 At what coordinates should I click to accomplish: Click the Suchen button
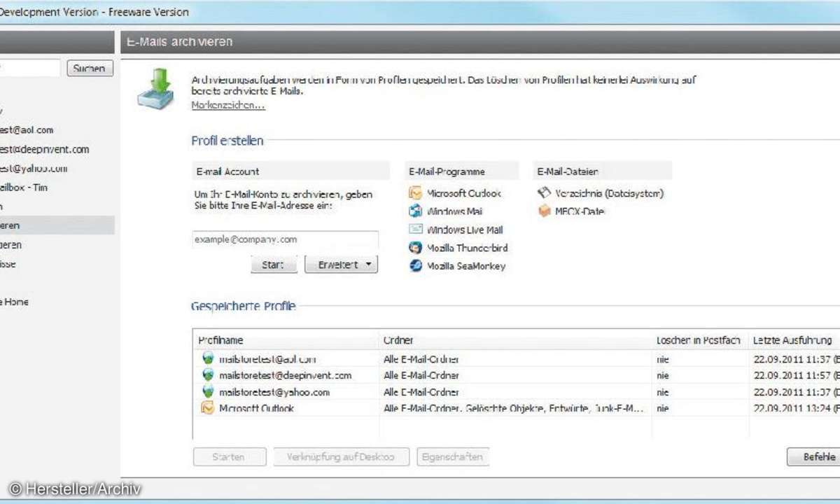pyautogui.click(x=90, y=68)
